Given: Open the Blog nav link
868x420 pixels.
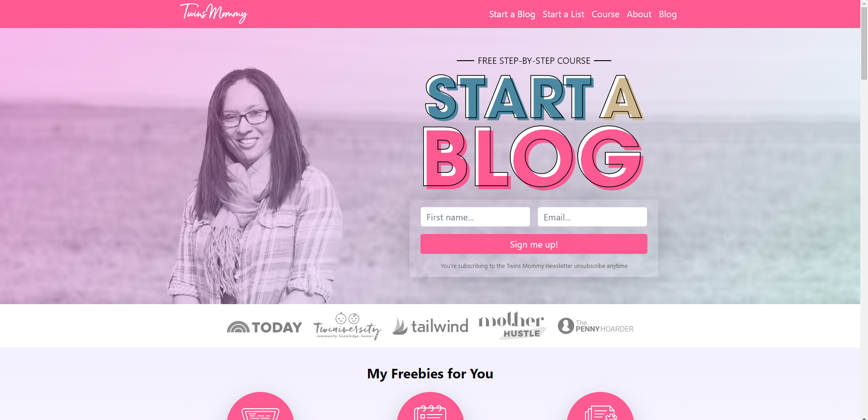Looking at the screenshot, I should [x=668, y=14].
